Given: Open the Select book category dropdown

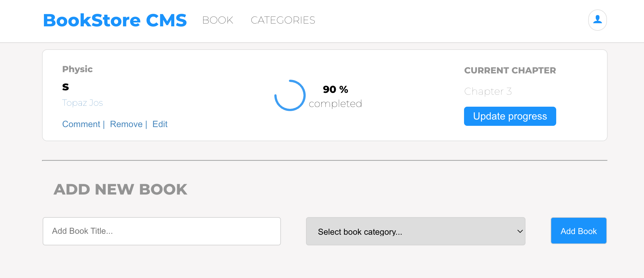Looking at the screenshot, I should [415, 231].
